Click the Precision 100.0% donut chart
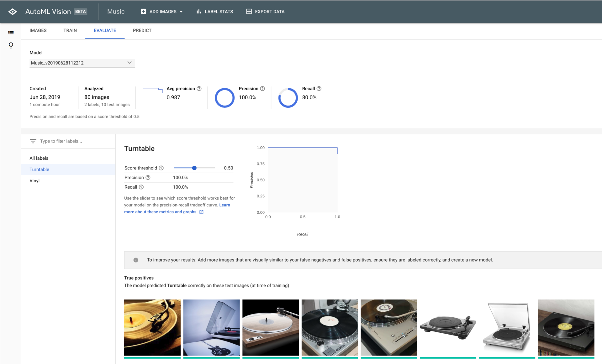602x364 pixels. coord(224,98)
